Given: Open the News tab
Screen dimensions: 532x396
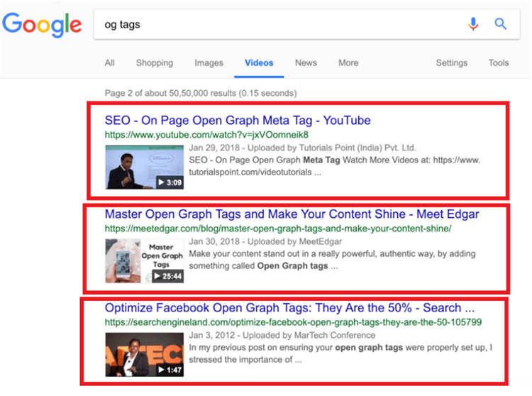Looking at the screenshot, I should [306, 62].
